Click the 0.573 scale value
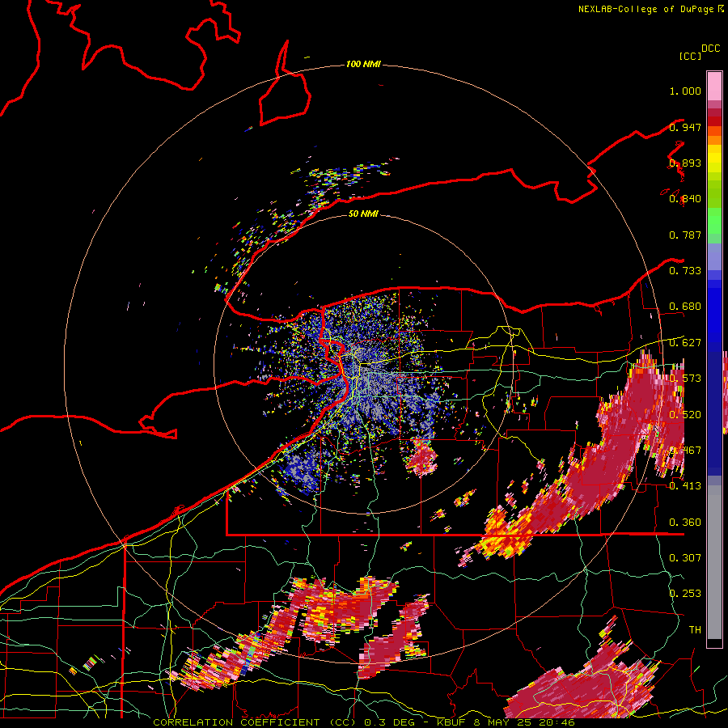728x728 pixels. click(685, 379)
